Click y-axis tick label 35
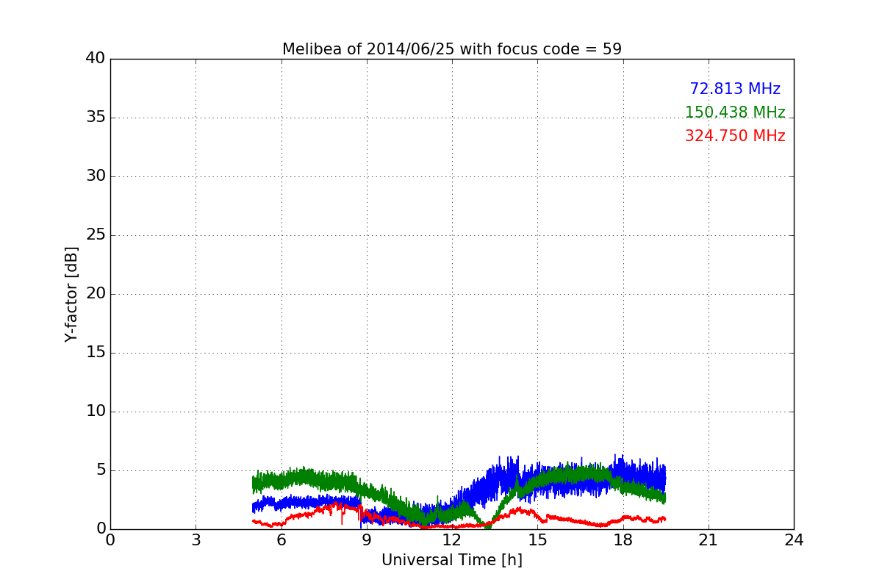This screenshot has width=882, height=588. (x=96, y=118)
